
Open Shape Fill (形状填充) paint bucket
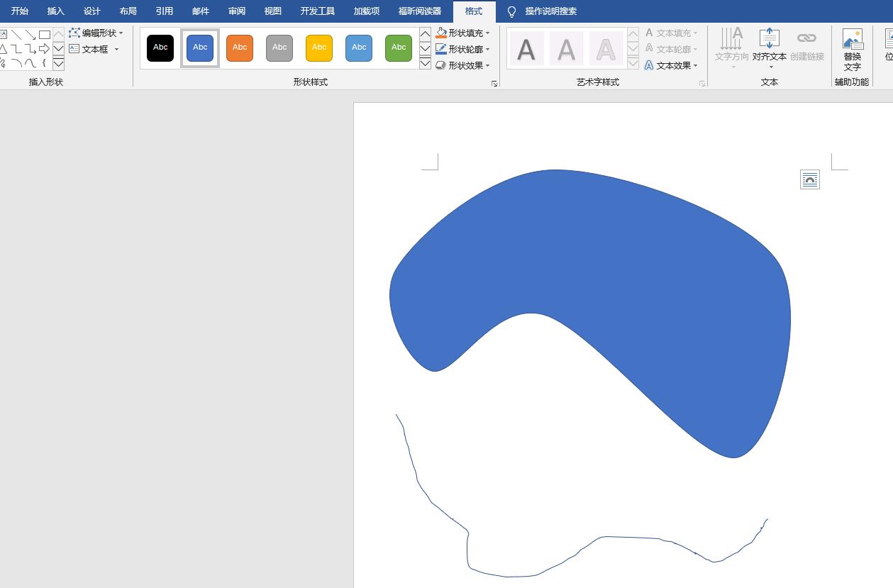click(441, 33)
